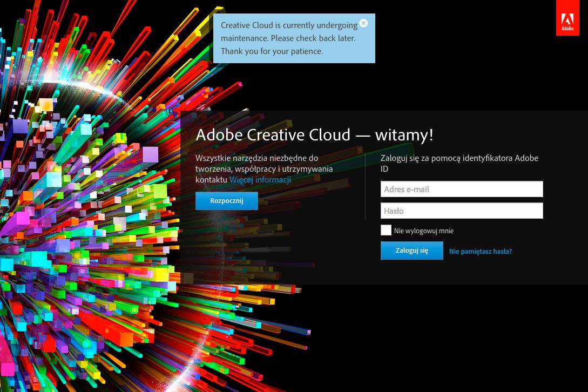588x392 pixels.
Task: Follow the 'Więcej informacji' link
Action: click(260, 180)
